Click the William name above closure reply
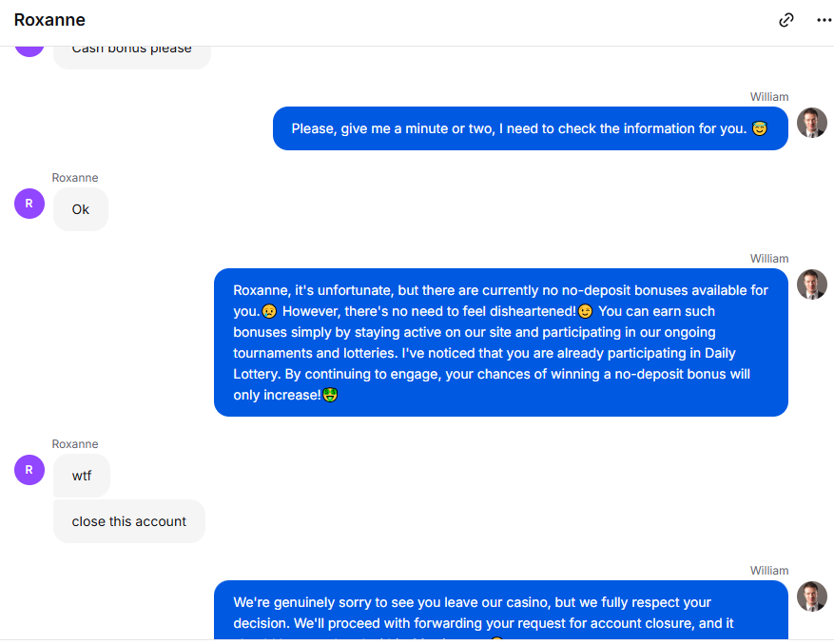This screenshot has height=644, width=834. [x=769, y=571]
